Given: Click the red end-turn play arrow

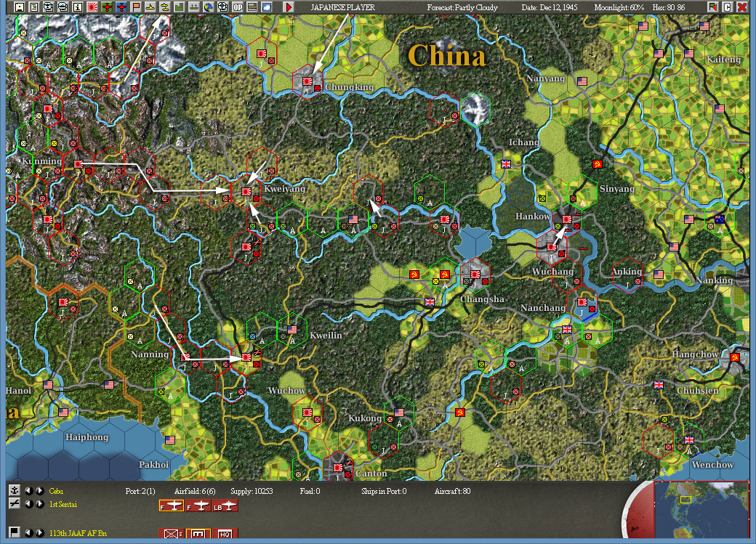Looking at the screenshot, I should coord(289,7).
